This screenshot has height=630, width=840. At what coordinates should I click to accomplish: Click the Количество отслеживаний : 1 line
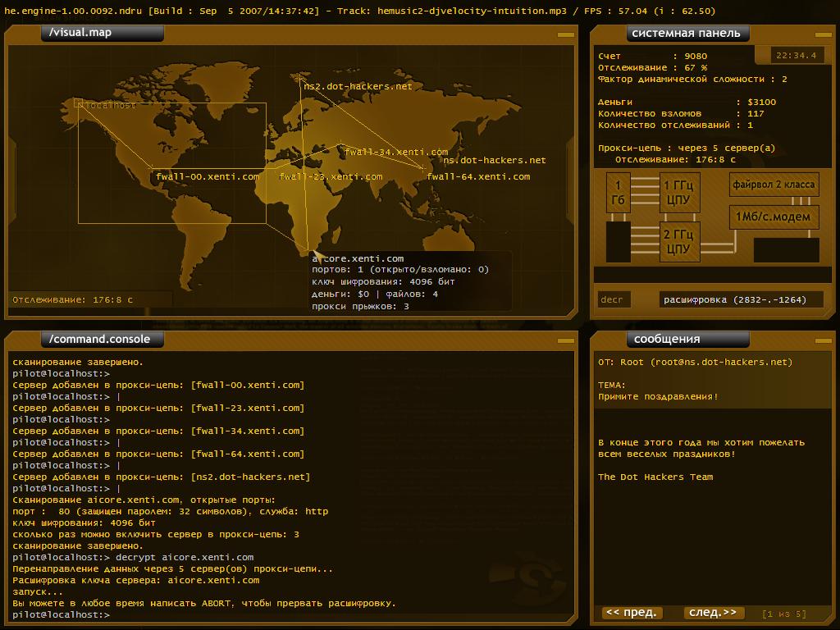click(x=676, y=125)
